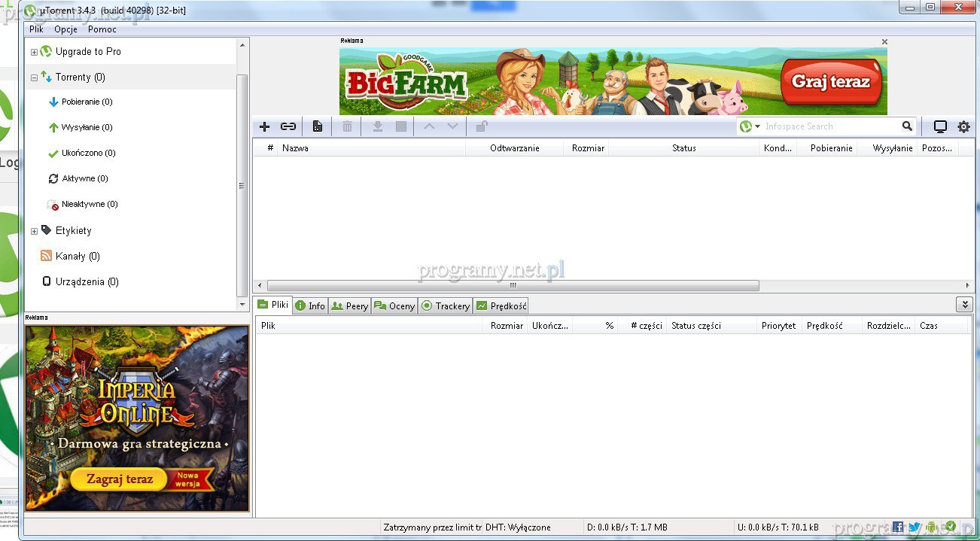Viewport: 980px width, 541px height.
Task: Click Add Torrent from URL link icon
Action: click(288, 126)
